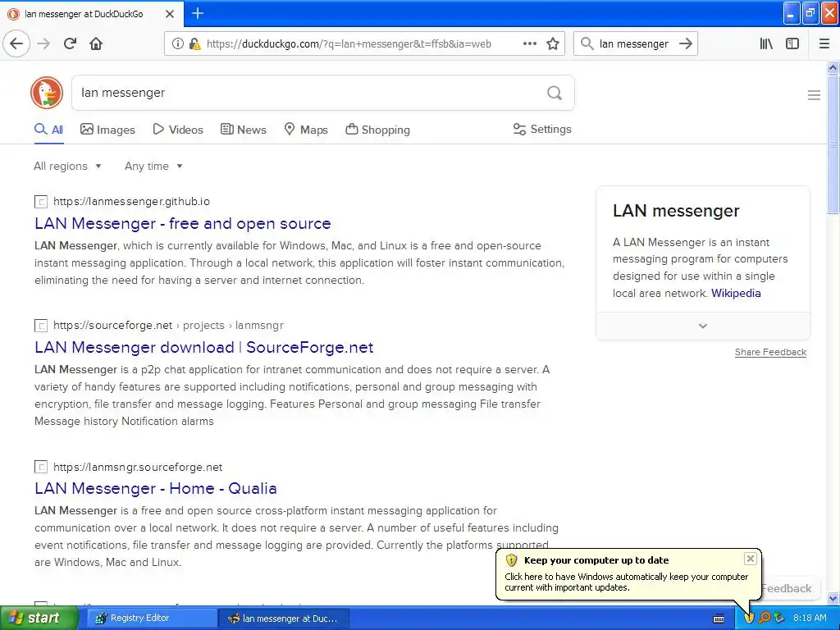The width and height of the screenshot is (840, 630).
Task: Click the Firefox address bar URL
Action: (349, 44)
